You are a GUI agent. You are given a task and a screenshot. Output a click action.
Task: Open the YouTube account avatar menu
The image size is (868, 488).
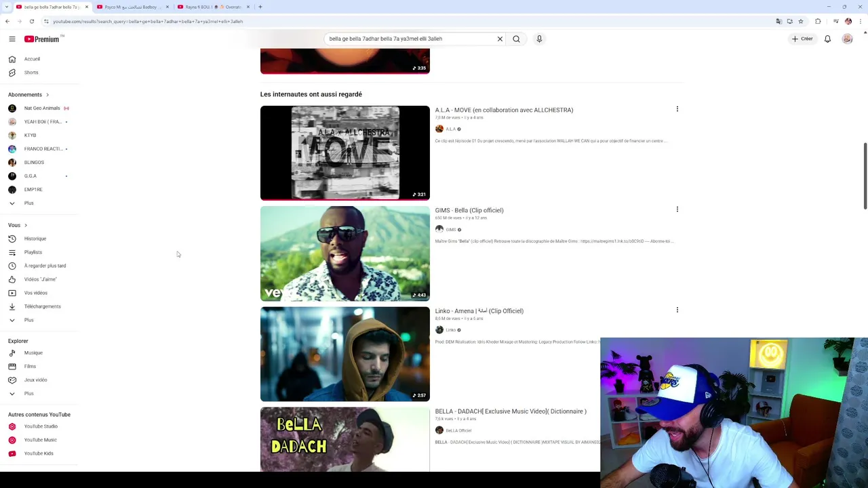tap(847, 39)
